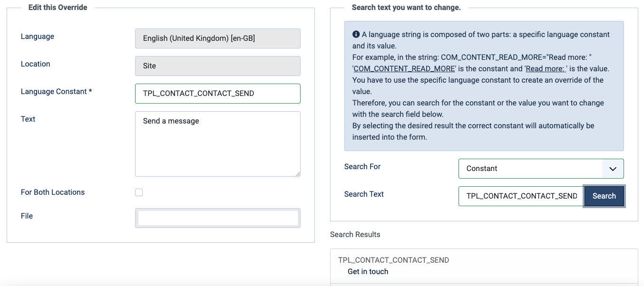Click the Language Constant label

click(56, 92)
